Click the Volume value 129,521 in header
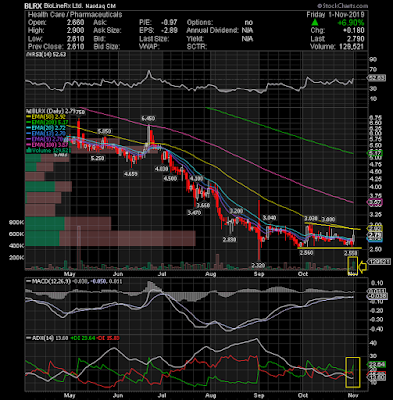This screenshot has height=400, width=393. (351, 47)
